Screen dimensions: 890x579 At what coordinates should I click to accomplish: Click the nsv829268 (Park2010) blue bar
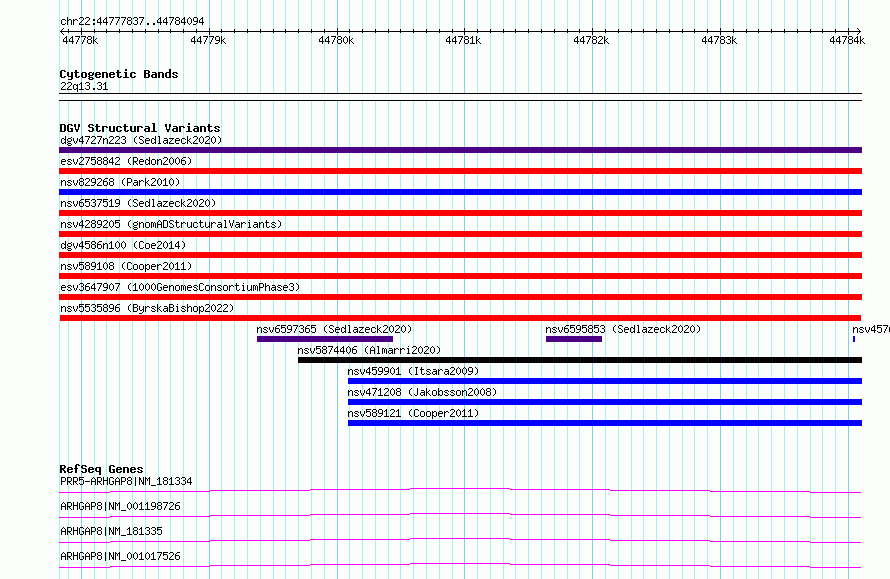[x=460, y=192]
